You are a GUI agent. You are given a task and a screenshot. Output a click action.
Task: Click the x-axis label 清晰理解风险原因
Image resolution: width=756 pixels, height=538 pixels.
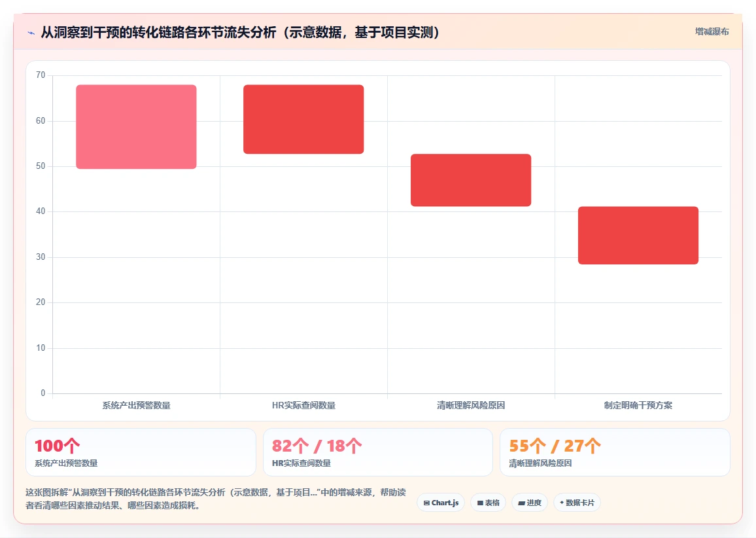(x=471, y=405)
